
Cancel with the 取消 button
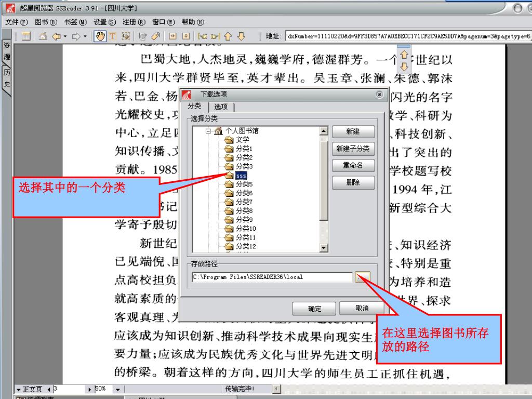click(362, 308)
